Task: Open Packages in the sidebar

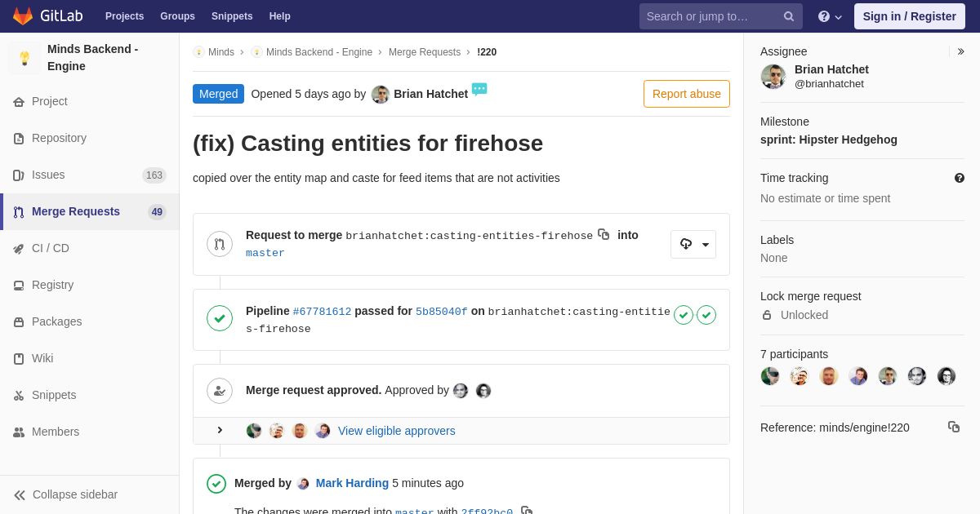Action: (x=90, y=321)
